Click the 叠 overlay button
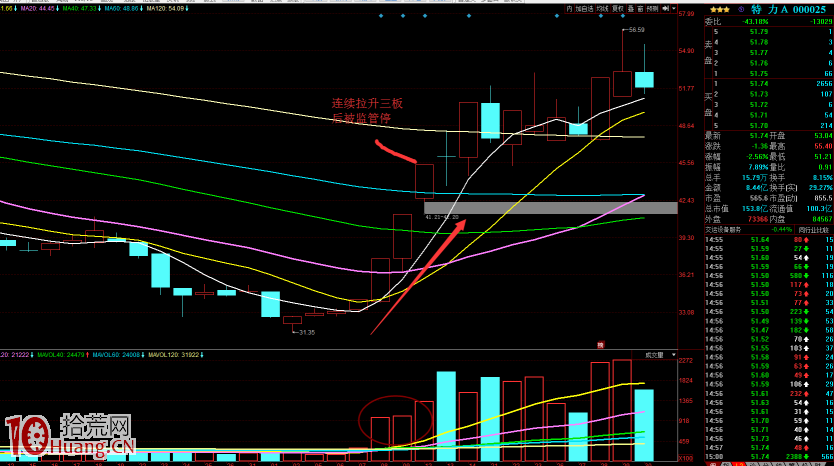This screenshot has height=466, width=834. tap(631, 9)
